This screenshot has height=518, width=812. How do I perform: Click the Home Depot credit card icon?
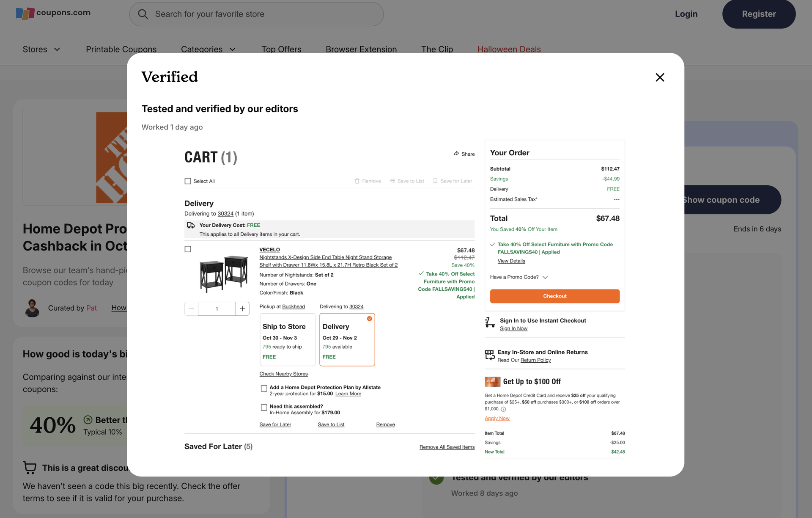[492, 382]
